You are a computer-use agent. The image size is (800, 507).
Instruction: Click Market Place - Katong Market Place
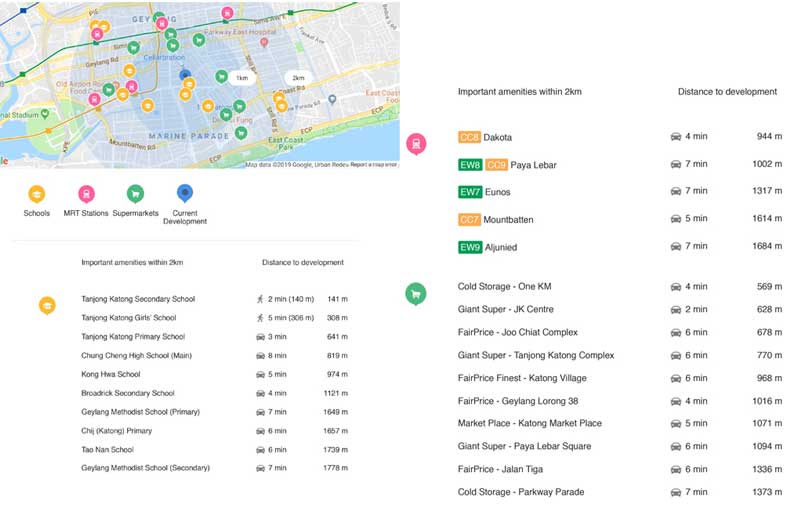point(530,423)
